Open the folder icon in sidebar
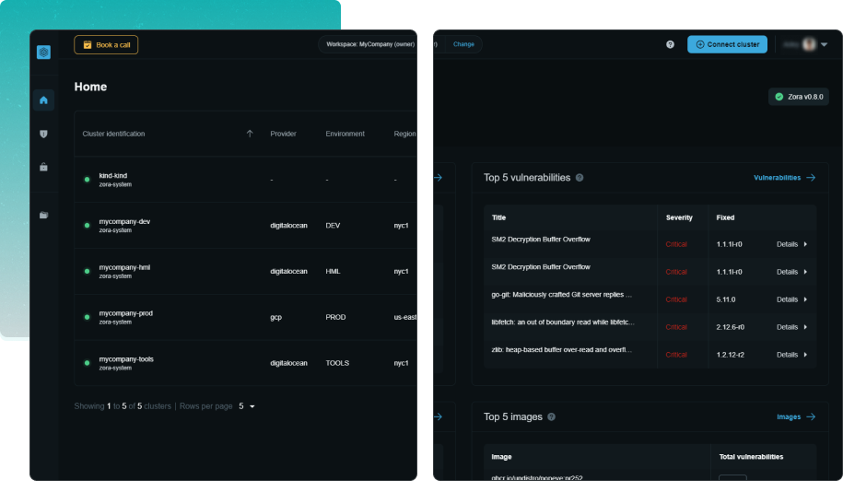 click(43, 215)
